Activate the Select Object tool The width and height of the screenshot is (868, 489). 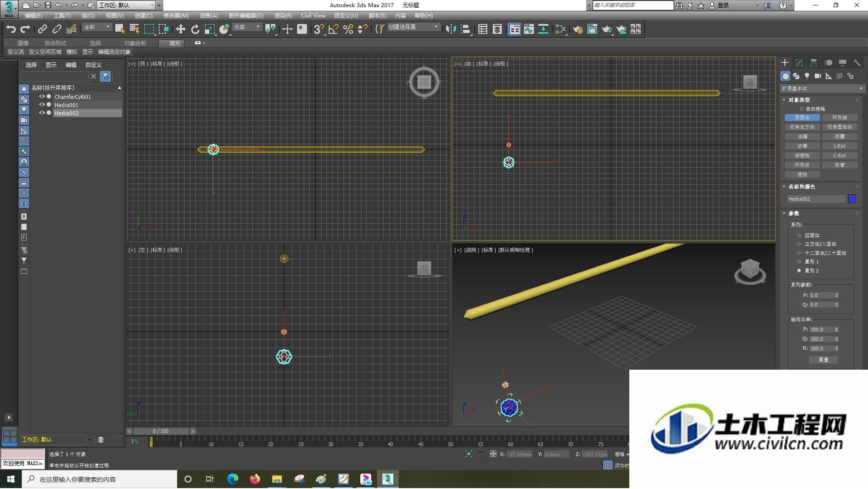120,29
